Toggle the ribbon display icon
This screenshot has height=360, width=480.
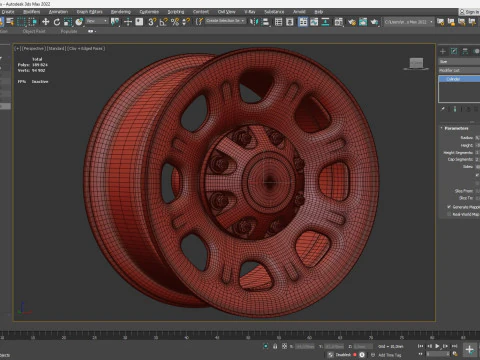[303, 22]
